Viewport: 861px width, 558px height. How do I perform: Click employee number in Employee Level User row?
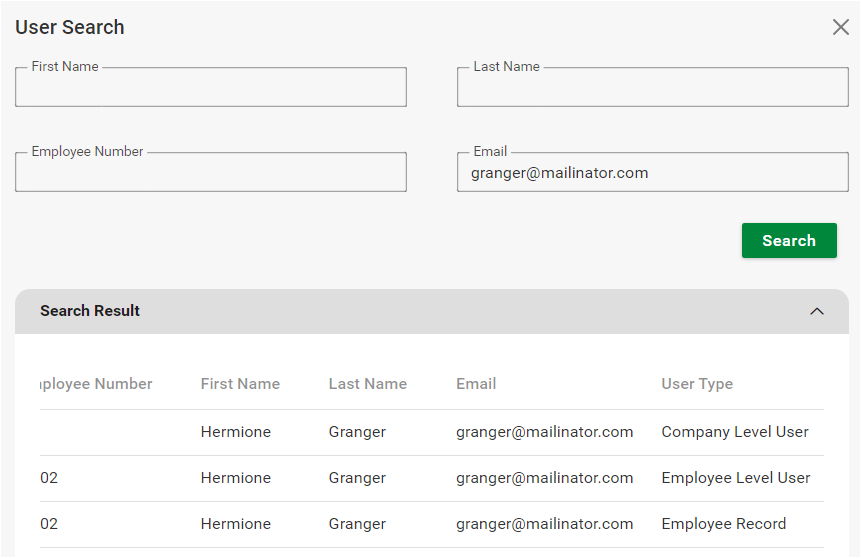[49, 478]
